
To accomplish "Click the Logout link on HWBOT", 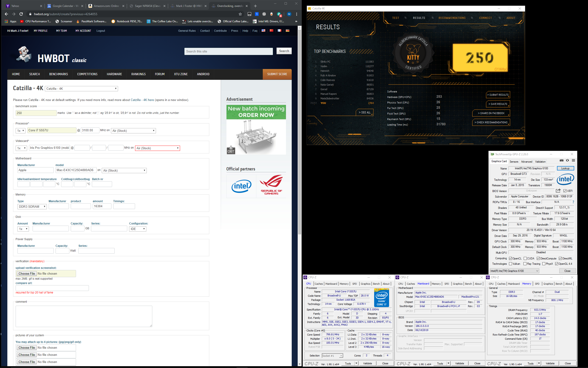I will click(101, 31).
